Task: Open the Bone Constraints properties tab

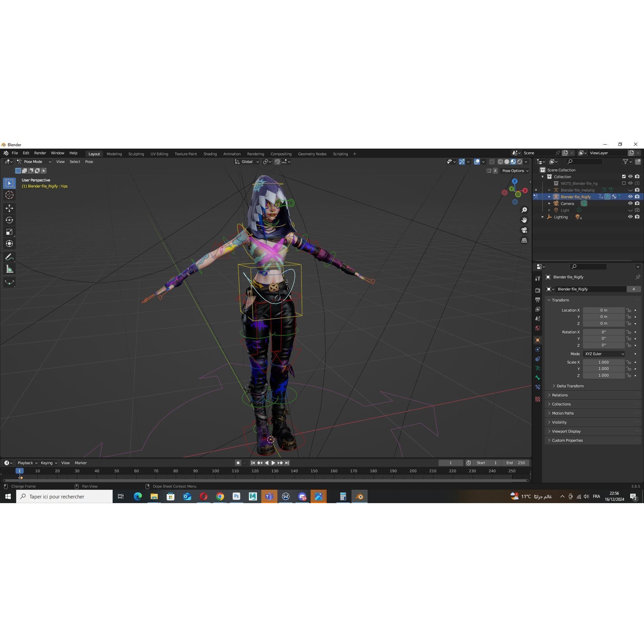Action: [538, 387]
